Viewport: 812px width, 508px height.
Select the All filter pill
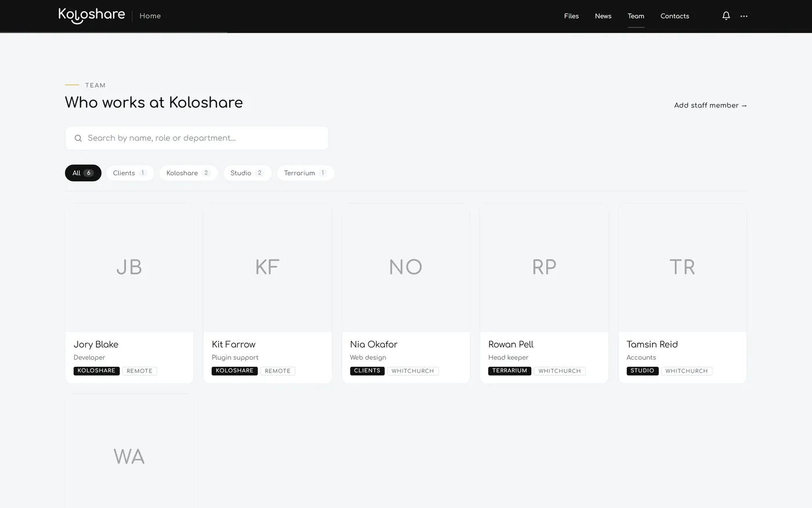83,173
